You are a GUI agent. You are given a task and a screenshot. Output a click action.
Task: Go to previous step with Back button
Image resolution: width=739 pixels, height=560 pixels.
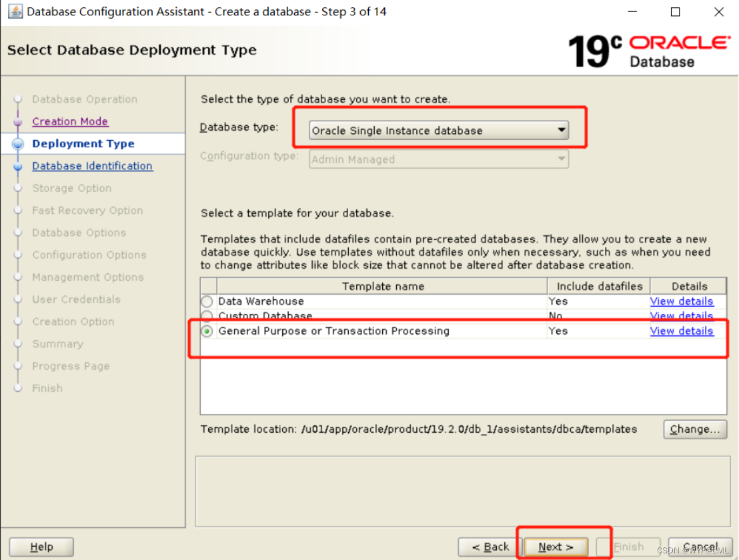(490, 547)
